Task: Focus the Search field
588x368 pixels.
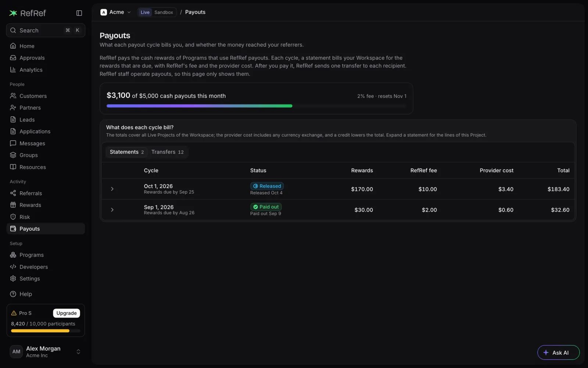Action: (x=46, y=30)
